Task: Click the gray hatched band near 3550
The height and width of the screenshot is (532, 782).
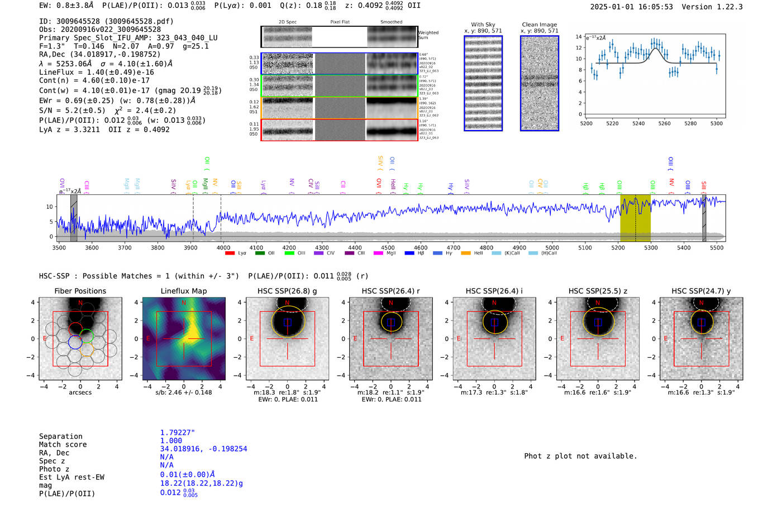Action: [x=74, y=218]
